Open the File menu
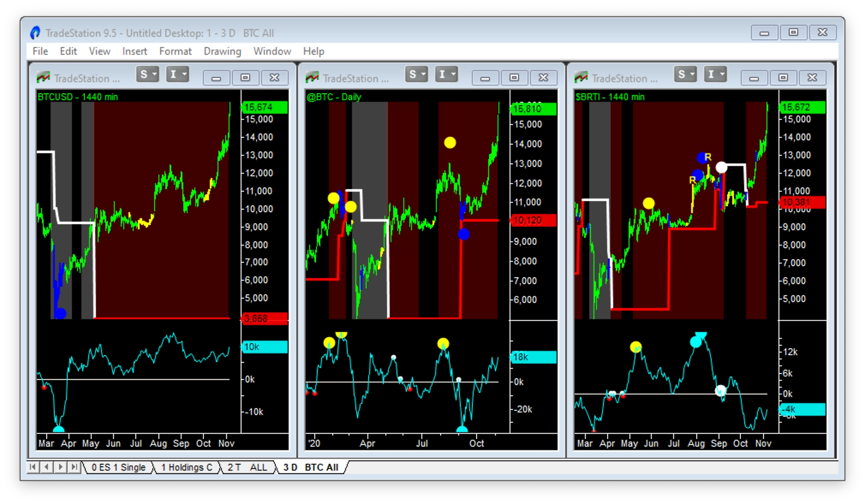865x504 pixels. (40, 51)
